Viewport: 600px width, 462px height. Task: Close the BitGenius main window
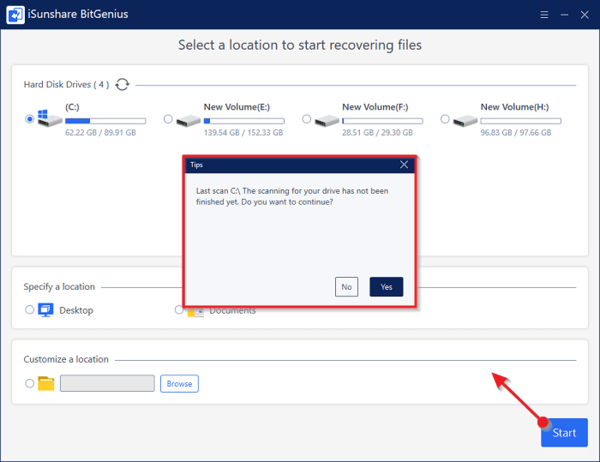(584, 15)
